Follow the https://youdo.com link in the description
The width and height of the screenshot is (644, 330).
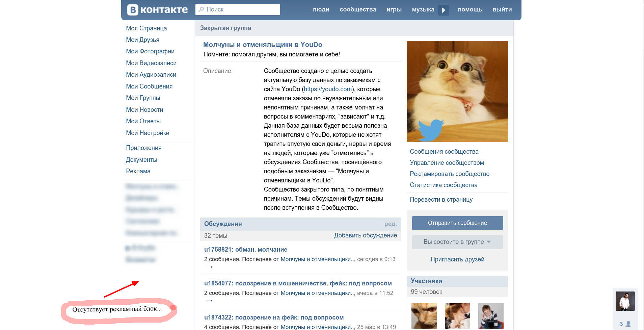pos(328,89)
